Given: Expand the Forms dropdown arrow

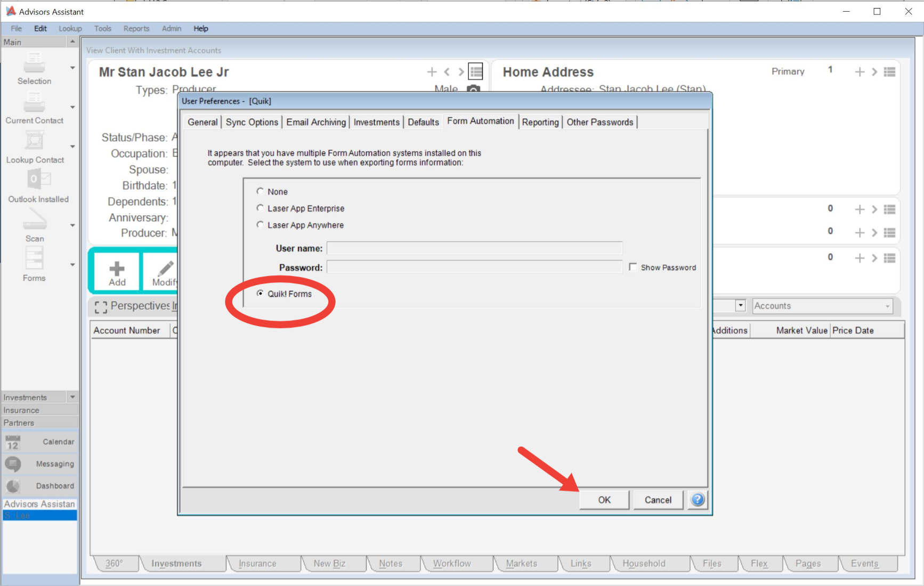Looking at the screenshot, I should (x=72, y=265).
